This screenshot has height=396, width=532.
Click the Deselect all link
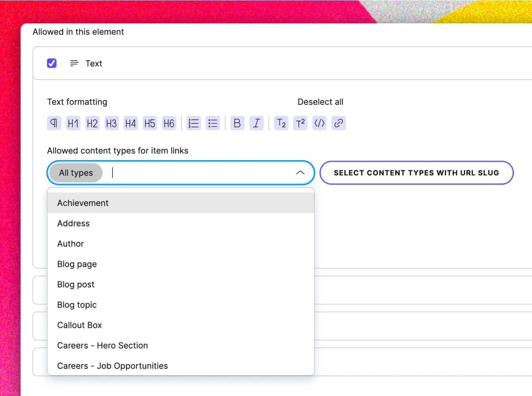point(320,102)
